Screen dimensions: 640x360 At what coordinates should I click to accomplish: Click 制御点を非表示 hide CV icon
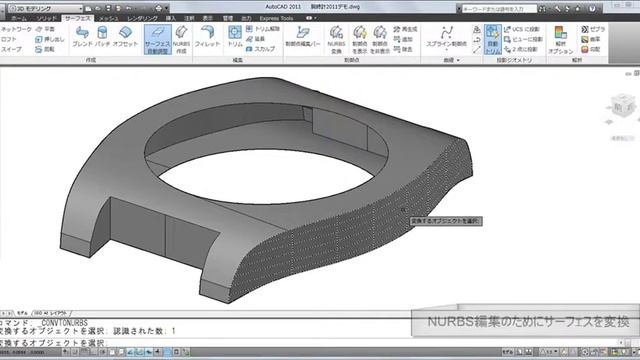380,40
